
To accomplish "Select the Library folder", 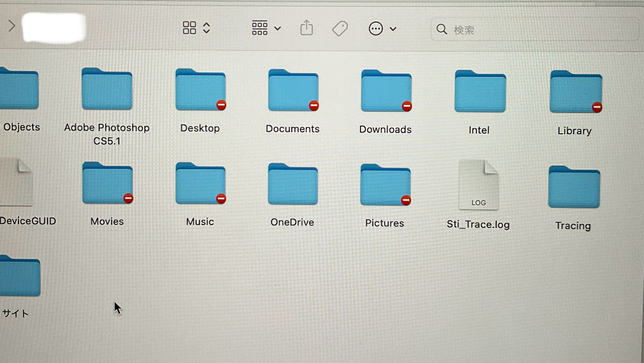I will (575, 92).
